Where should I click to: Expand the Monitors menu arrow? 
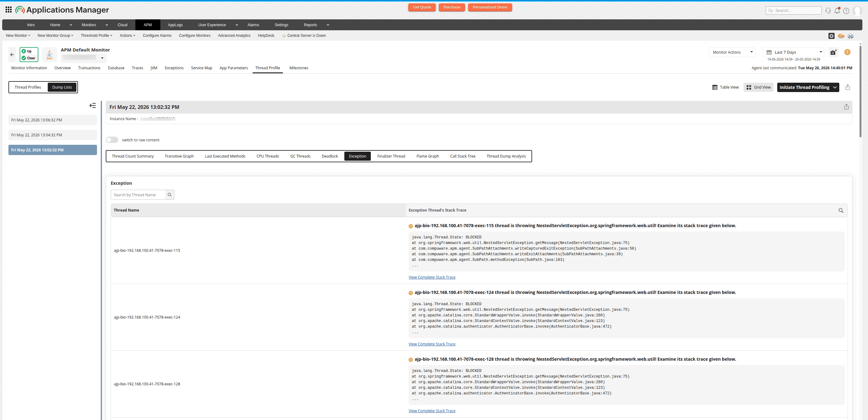107,25
